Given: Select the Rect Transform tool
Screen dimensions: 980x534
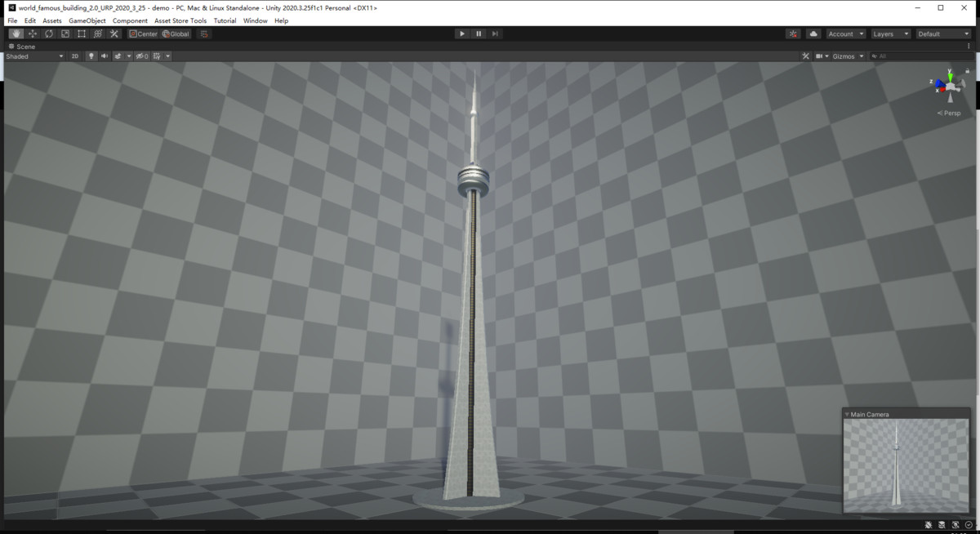Looking at the screenshot, I should tap(82, 33).
